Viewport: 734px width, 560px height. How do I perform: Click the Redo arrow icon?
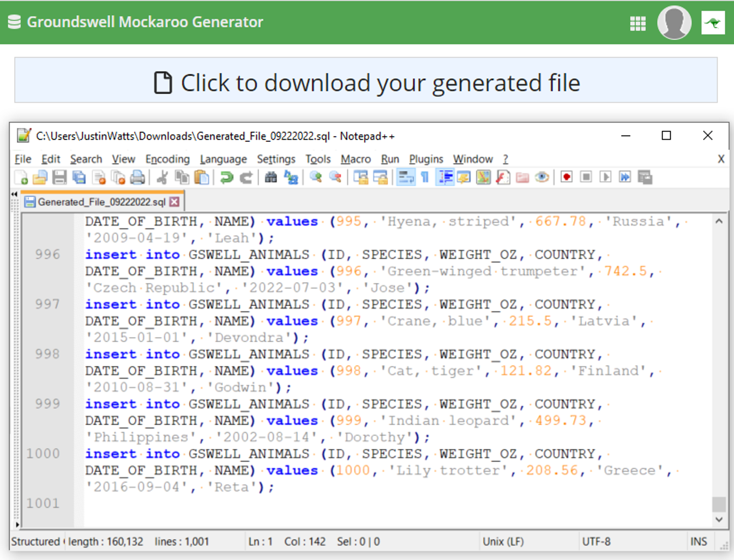click(x=246, y=177)
